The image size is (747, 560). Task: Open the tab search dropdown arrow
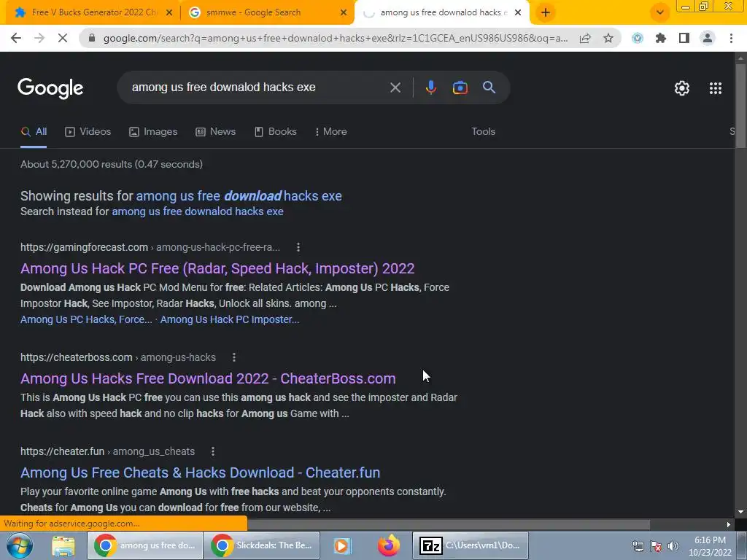[659, 13]
